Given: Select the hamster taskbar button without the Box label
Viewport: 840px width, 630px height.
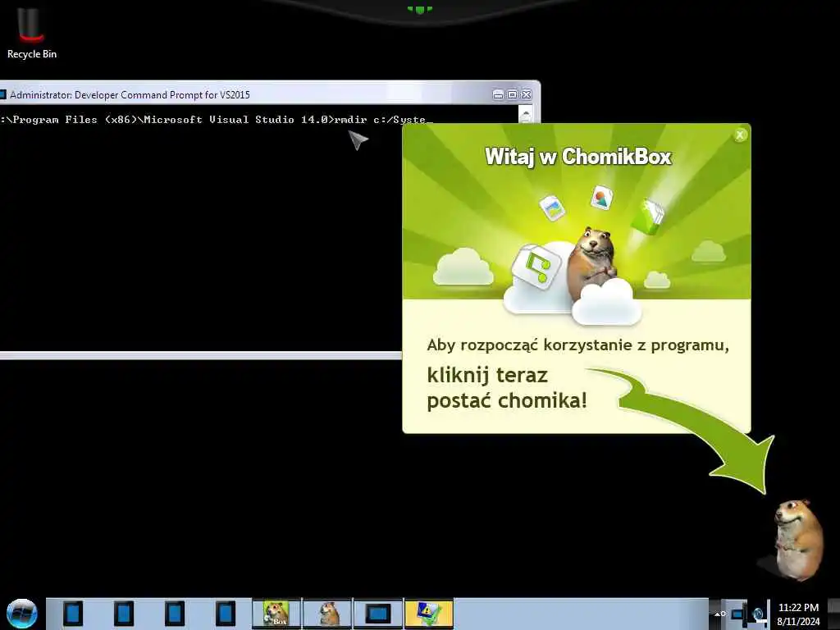Looking at the screenshot, I should coord(327,614).
